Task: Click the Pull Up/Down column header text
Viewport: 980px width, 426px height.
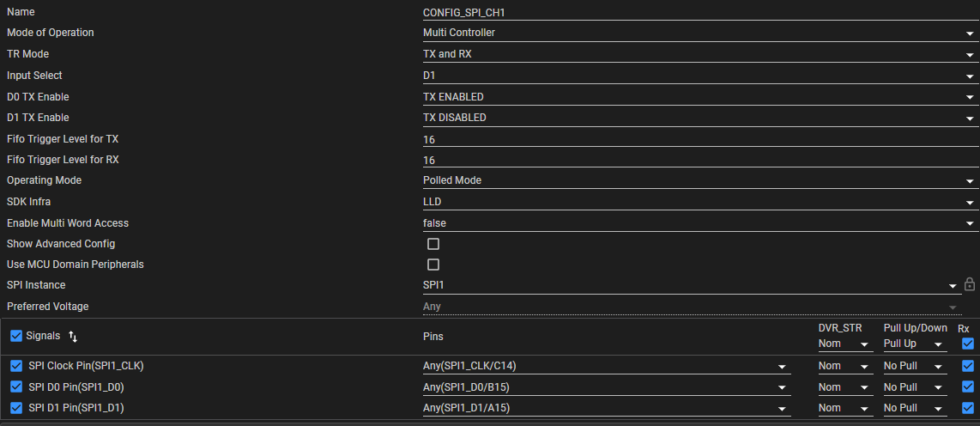Action: 915,328
